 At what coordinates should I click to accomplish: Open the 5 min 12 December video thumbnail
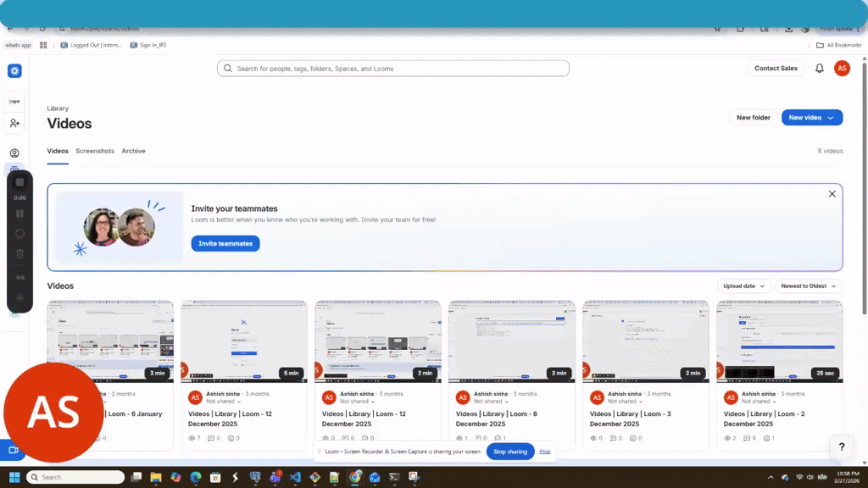244,341
